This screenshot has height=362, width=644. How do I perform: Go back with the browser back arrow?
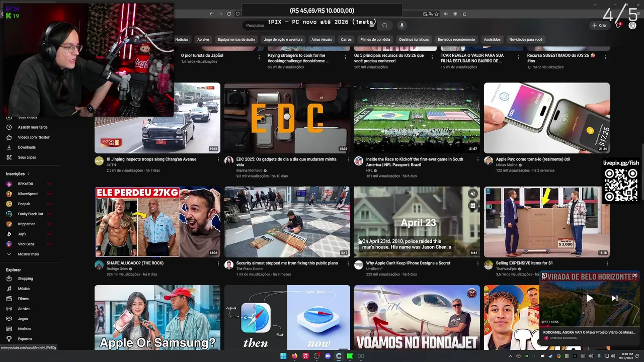click(x=212, y=14)
